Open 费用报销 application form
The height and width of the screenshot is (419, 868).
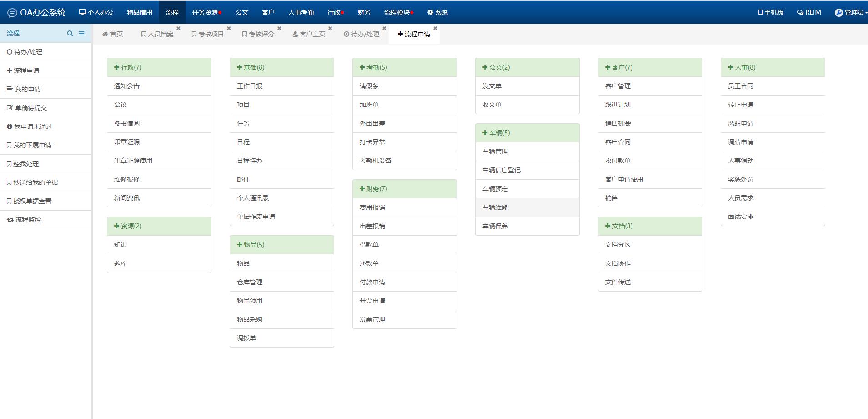coord(372,207)
